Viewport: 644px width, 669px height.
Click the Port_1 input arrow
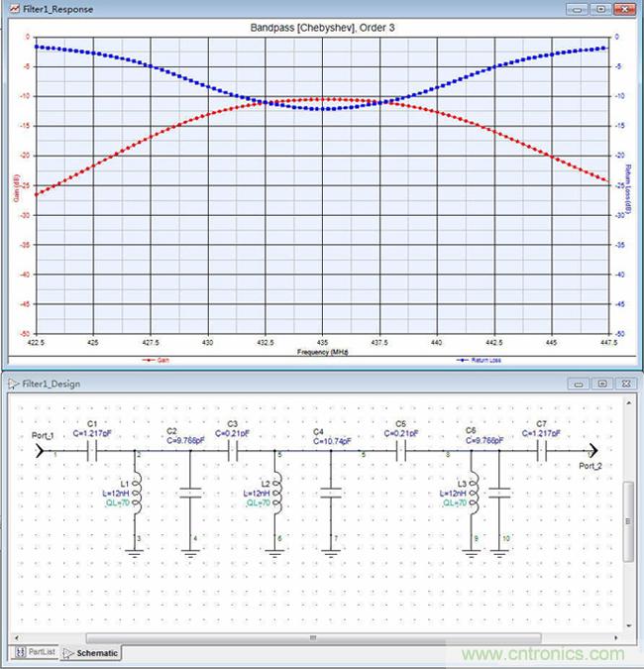[x=42, y=451]
